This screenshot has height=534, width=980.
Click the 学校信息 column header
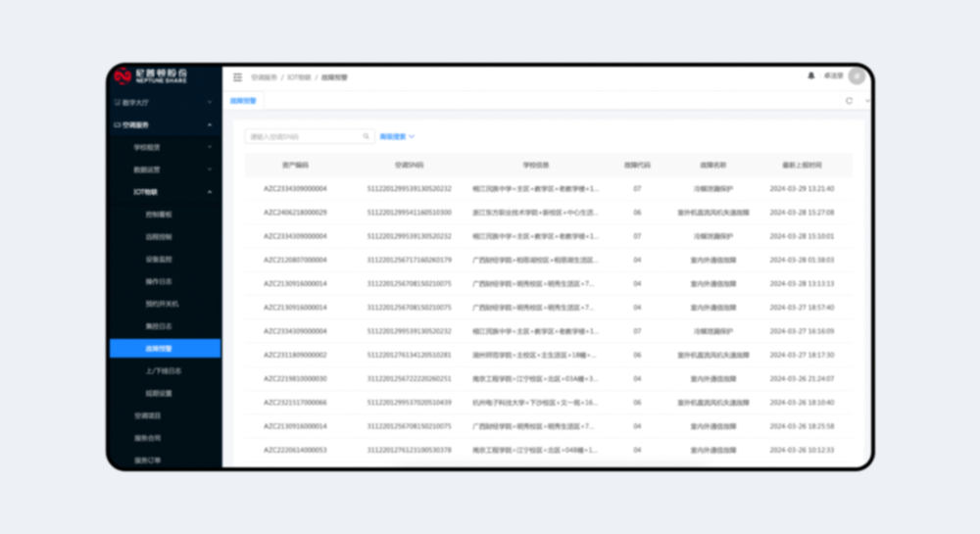[536, 165]
